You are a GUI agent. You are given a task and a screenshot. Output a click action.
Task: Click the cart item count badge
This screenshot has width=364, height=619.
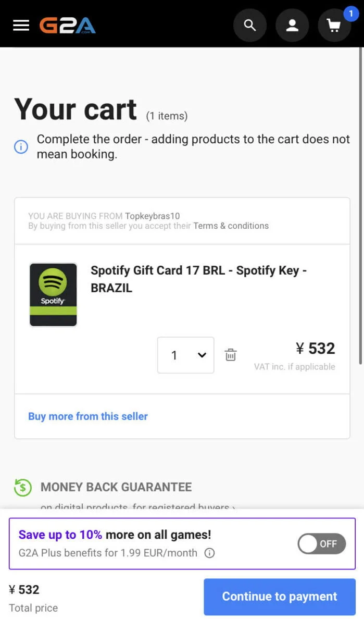[x=351, y=14]
